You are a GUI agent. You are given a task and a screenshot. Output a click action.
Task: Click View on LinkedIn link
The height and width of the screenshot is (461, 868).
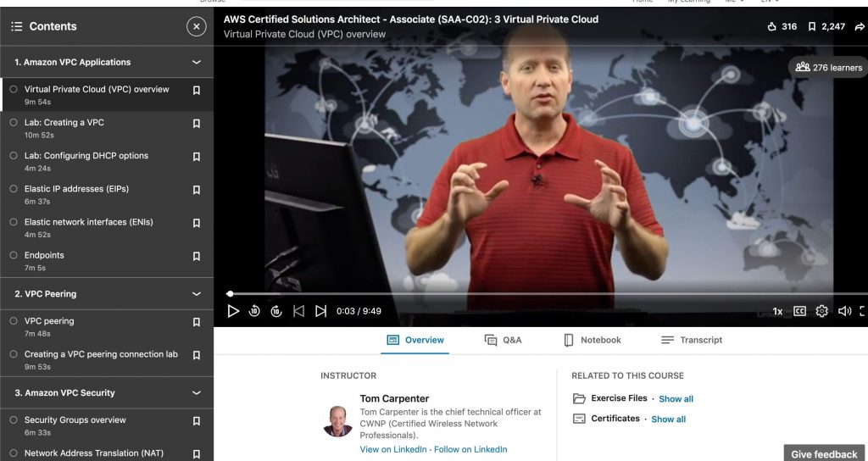[x=393, y=449]
